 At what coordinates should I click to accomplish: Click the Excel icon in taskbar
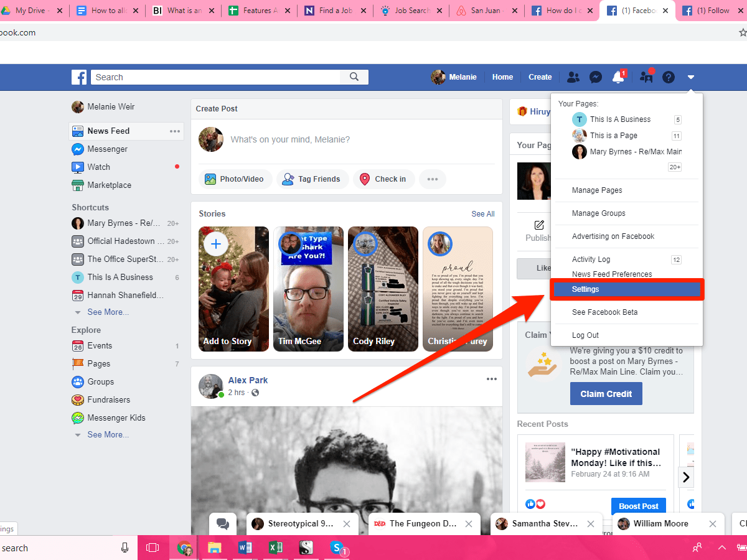276,548
